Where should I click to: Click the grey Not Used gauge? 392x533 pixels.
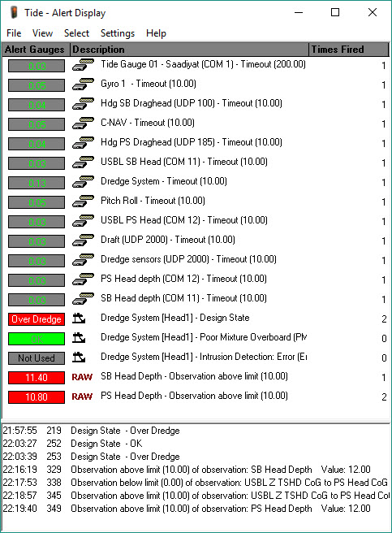(x=37, y=358)
